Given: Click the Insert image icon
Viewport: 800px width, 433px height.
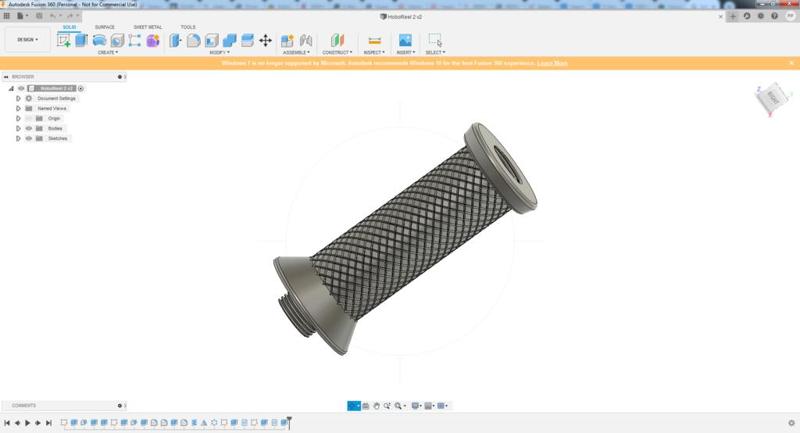Looking at the screenshot, I should 405,40.
